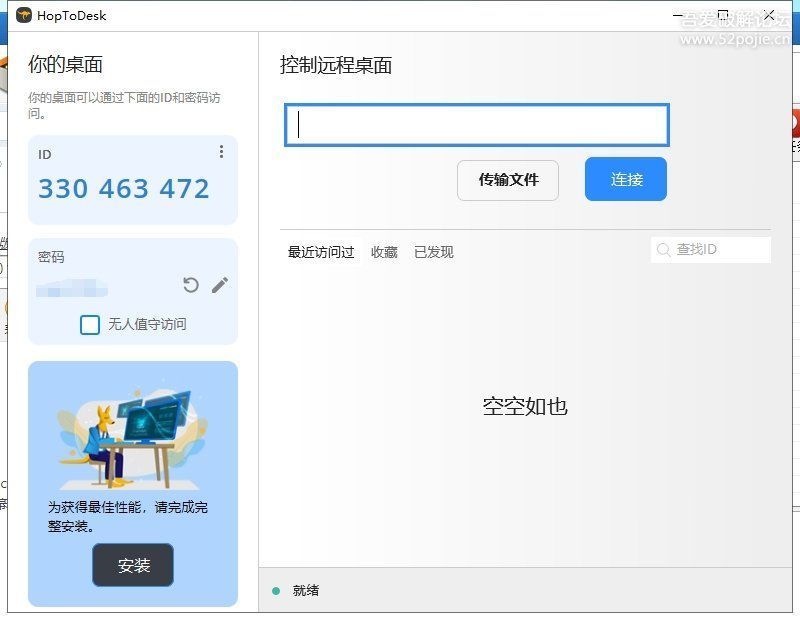The width and height of the screenshot is (800, 620).
Task: Edit the password using the pencil icon
Action: click(x=220, y=285)
